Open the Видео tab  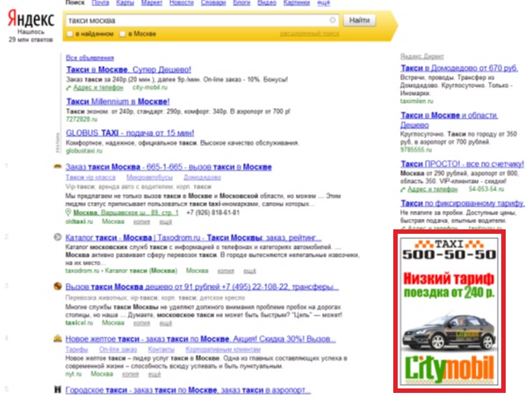coord(267,3)
